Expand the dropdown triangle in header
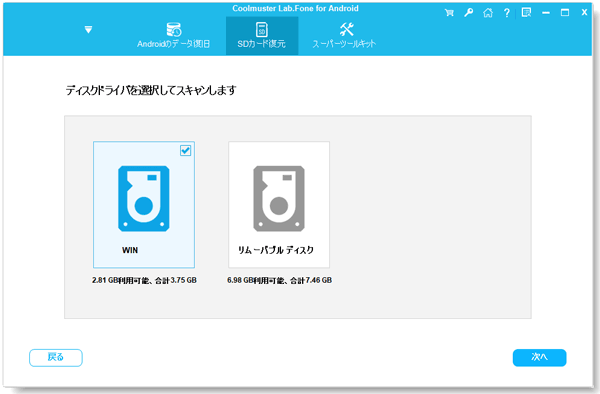 click(x=88, y=29)
